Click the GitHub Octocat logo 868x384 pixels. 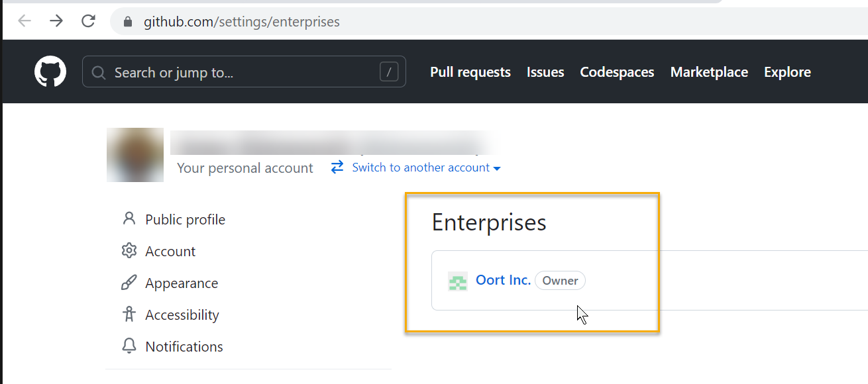(50, 72)
